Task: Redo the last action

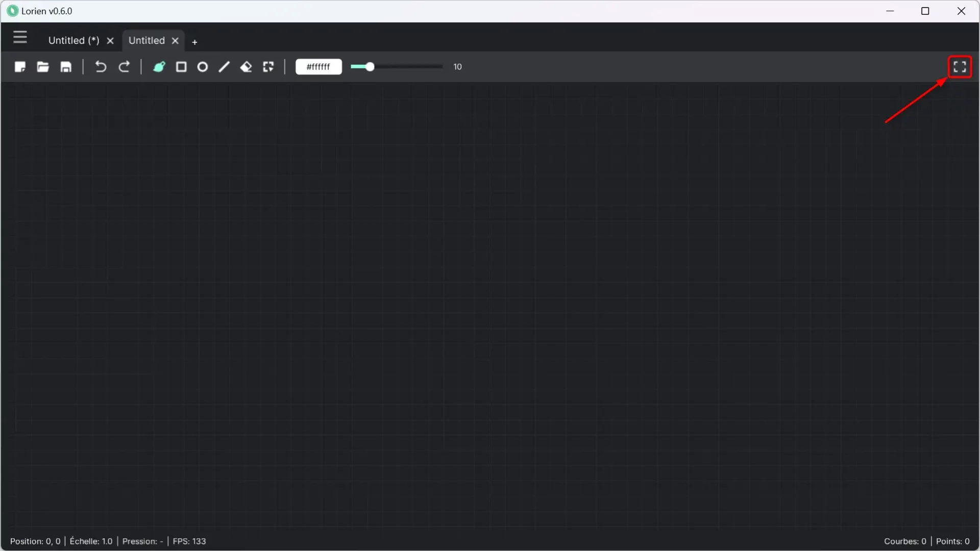Action: click(x=124, y=67)
